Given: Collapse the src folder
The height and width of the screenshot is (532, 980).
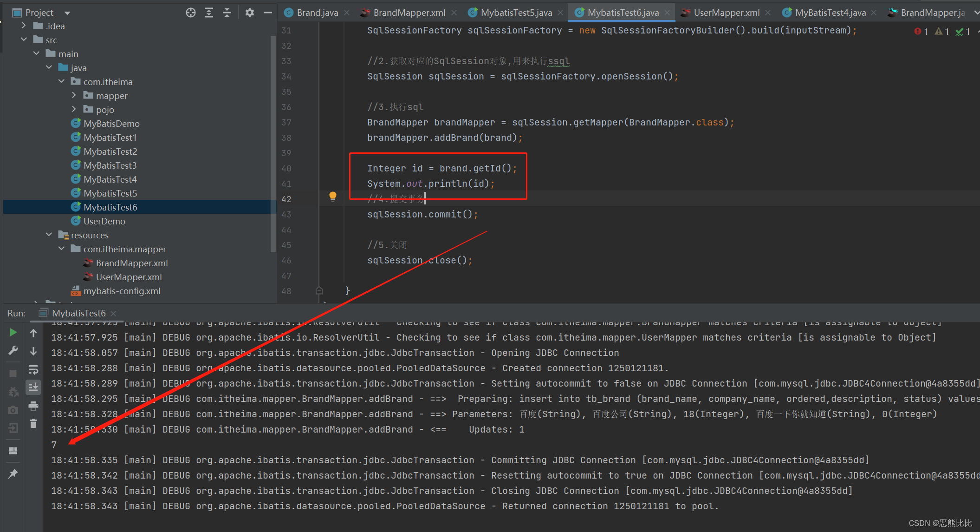Looking at the screenshot, I should [x=24, y=40].
